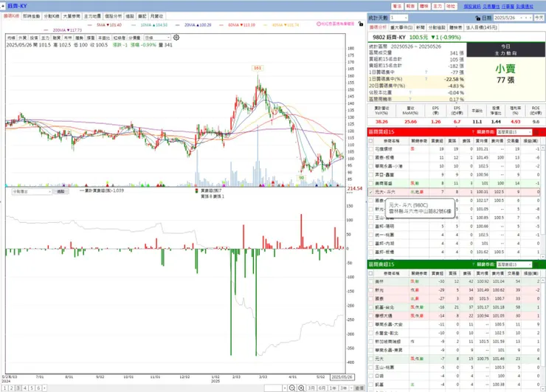This screenshot has height=392, width=546.
Task: Toggle select-all checkbox in sell table header
Action: click(371, 273)
